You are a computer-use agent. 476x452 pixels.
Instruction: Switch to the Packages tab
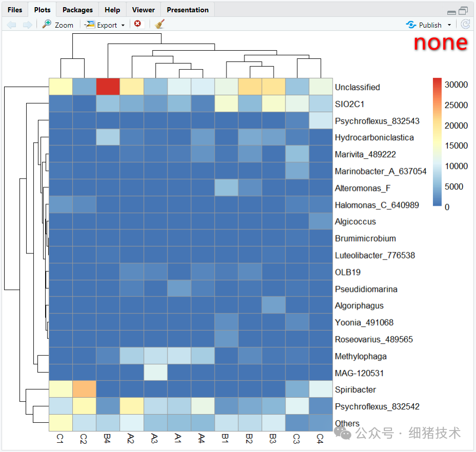(77, 9)
